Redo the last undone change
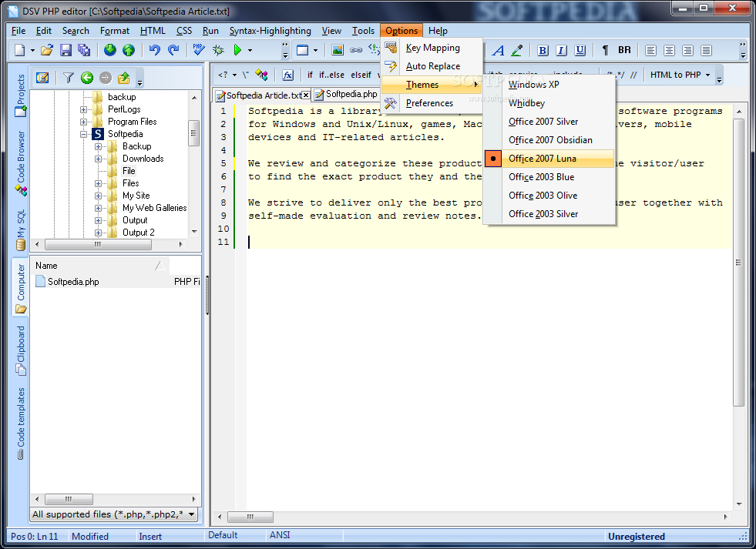This screenshot has height=549, width=756. click(173, 50)
